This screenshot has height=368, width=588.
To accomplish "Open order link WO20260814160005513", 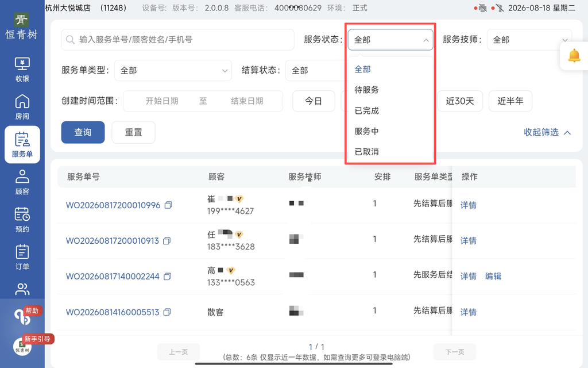I will tap(113, 312).
